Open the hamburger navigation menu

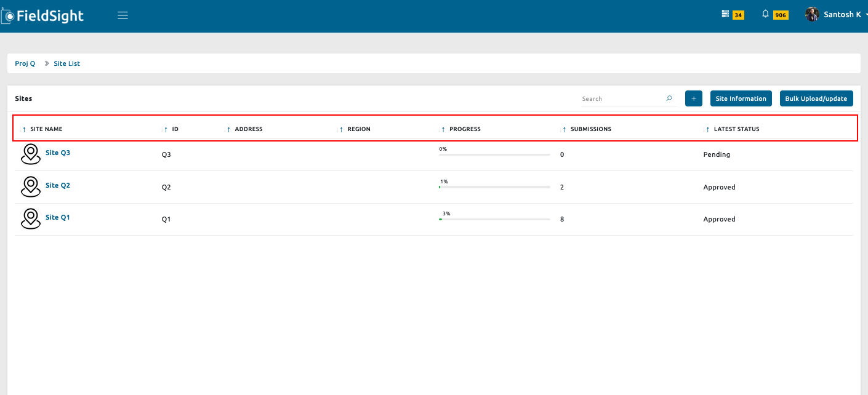pyautogui.click(x=123, y=15)
